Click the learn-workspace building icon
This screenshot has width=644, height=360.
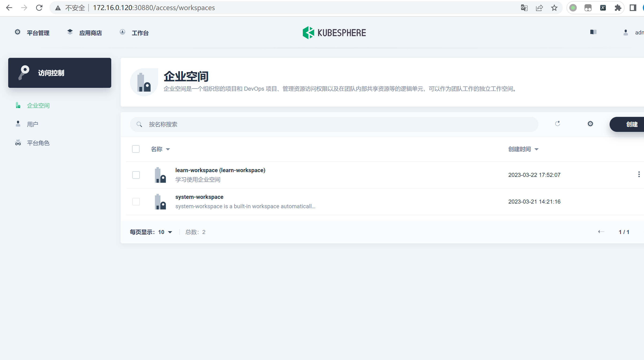click(160, 175)
